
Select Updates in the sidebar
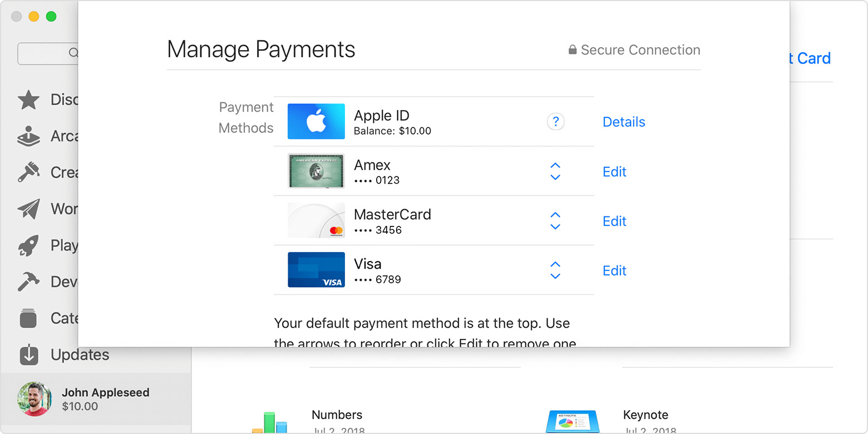[x=67, y=354]
